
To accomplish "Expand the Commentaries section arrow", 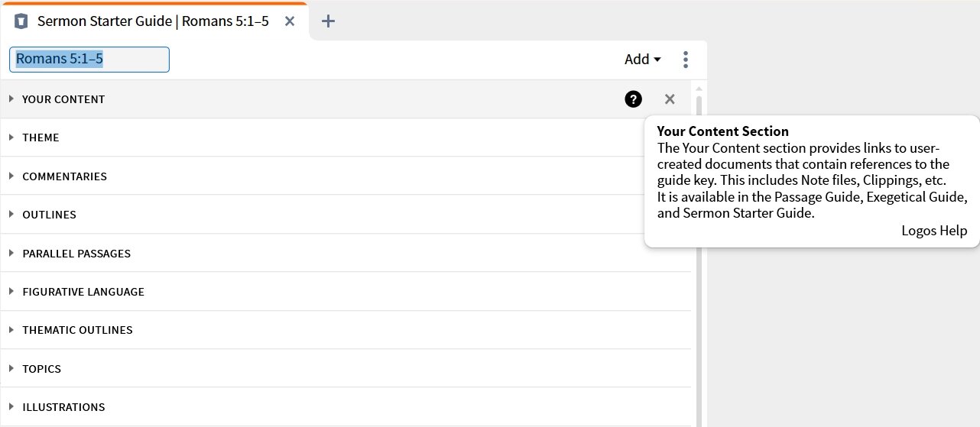I will pyautogui.click(x=11, y=176).
